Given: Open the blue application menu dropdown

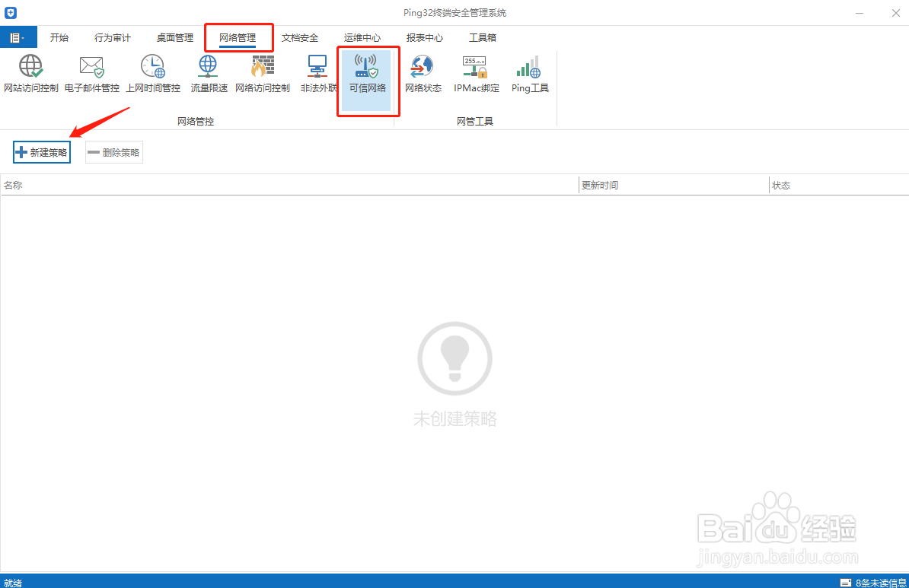Looking at the screenshot, I should click(x=18, y=37).
